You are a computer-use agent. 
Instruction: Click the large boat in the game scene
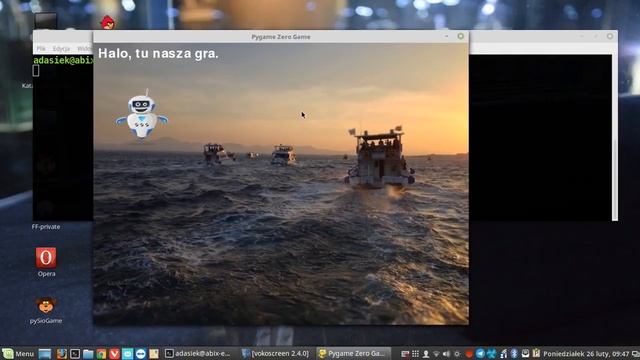380,158
